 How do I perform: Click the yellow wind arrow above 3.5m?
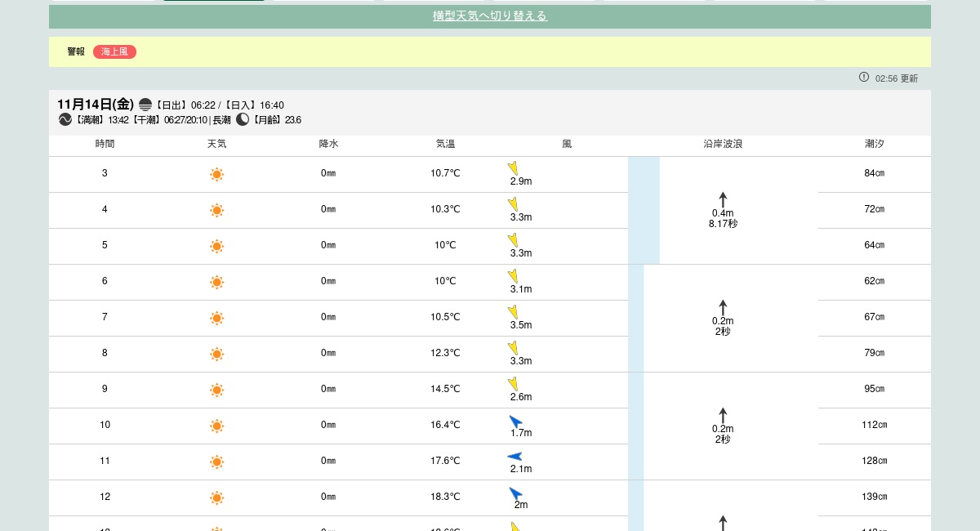(513, 311)
